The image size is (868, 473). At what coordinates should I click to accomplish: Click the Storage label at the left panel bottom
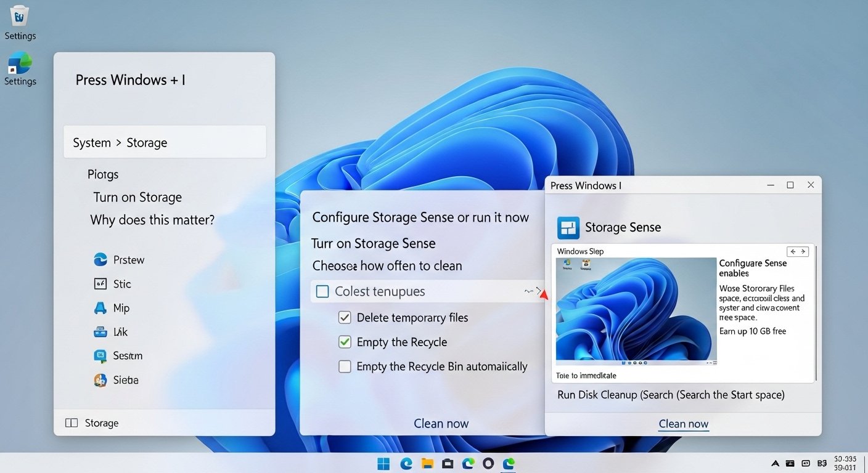(x=102, y=423)
